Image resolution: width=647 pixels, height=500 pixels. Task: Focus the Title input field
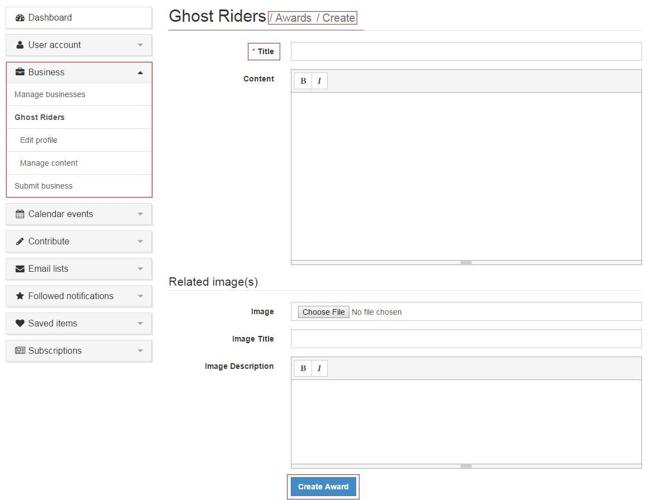pos(466,51)
